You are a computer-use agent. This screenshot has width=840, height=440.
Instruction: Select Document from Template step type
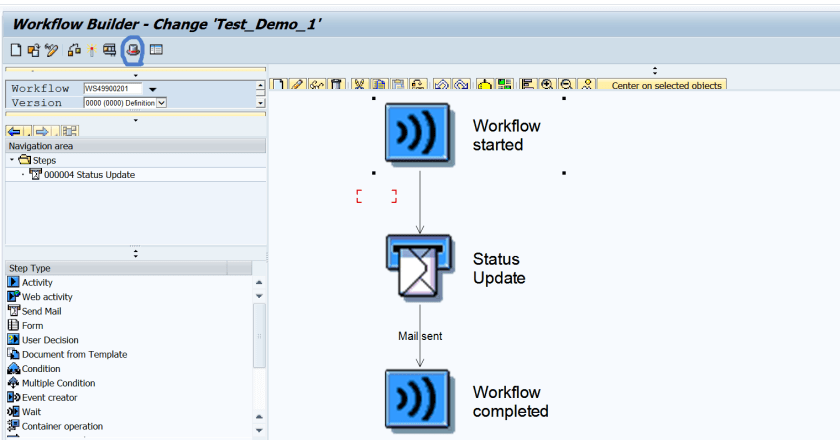coord(74,354)
